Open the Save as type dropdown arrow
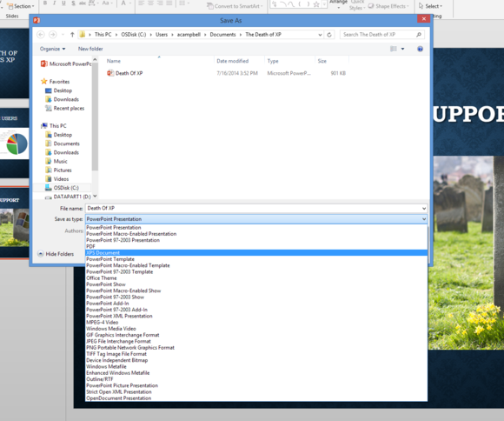Screen dimensions: 504x421 (x=424, y=219)
